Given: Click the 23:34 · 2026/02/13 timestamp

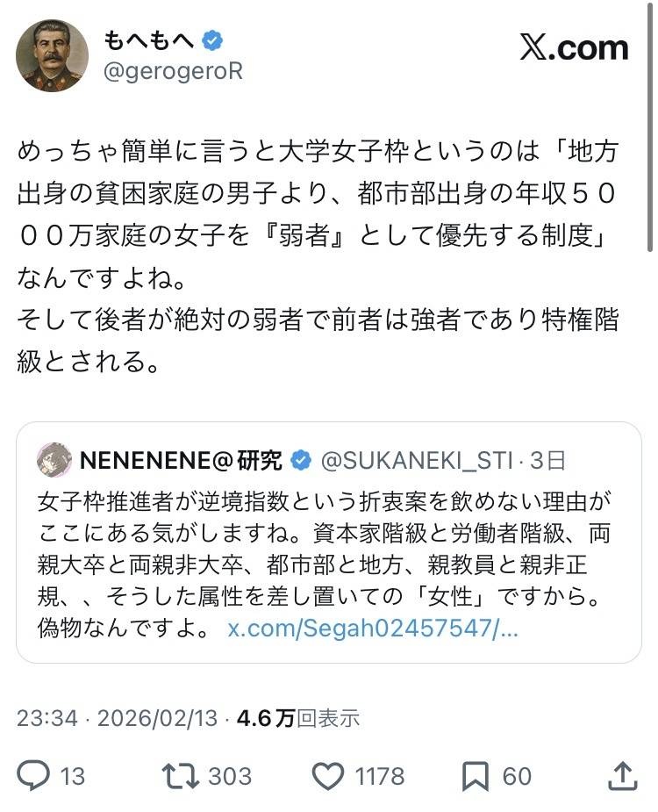Looking at the screenshot, I should tap(117, 718).
